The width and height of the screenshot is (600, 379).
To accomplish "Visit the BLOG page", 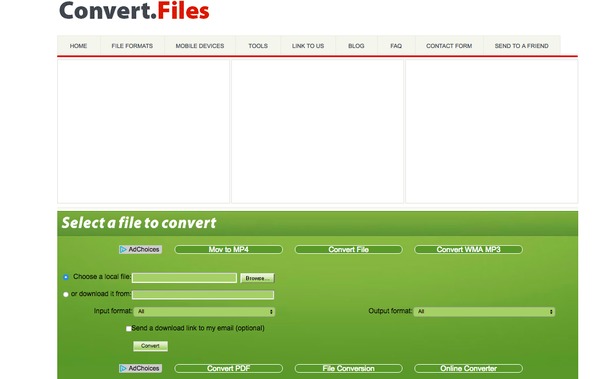I will tap(356, 46).
